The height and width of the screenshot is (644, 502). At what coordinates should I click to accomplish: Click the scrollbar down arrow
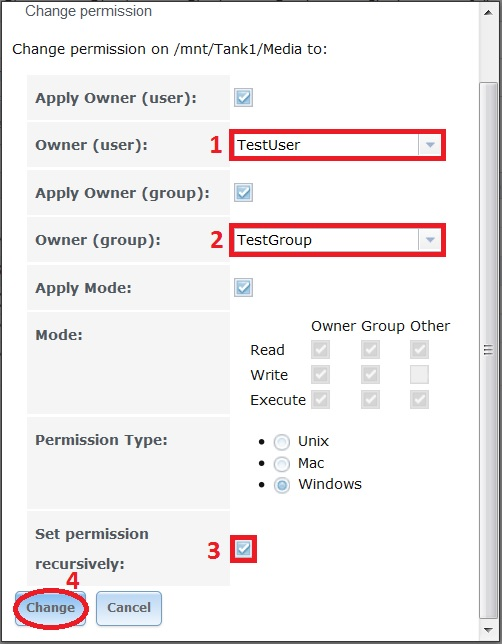point(488,630)
